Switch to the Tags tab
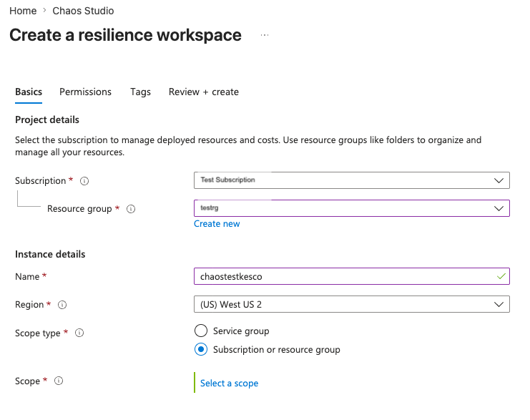 141,92
